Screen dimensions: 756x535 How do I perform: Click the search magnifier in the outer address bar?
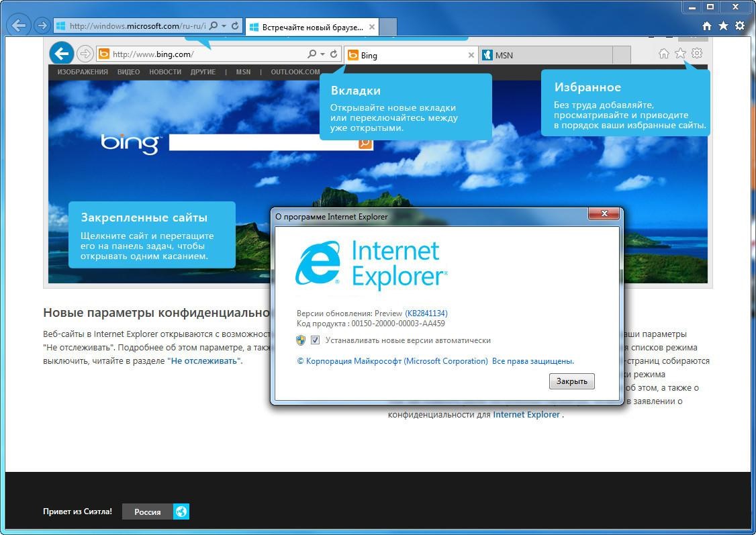pyautogui.click(x=214, y=26)
